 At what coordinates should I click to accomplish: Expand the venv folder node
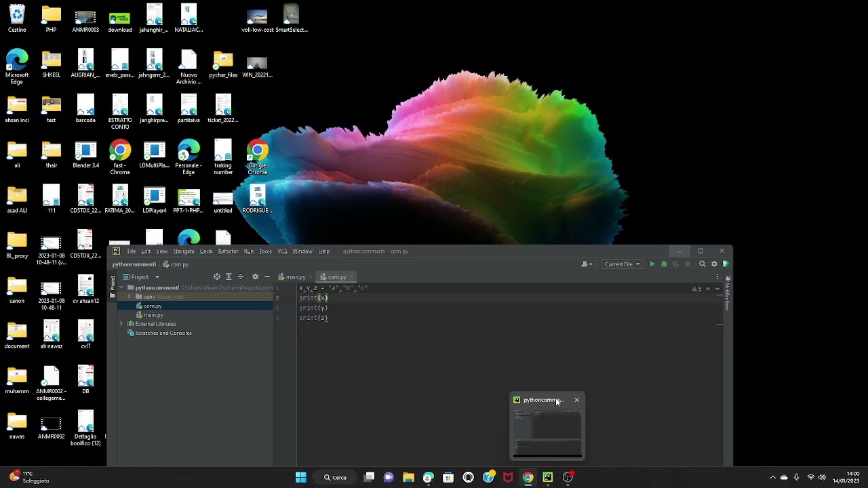pos(130,297)
